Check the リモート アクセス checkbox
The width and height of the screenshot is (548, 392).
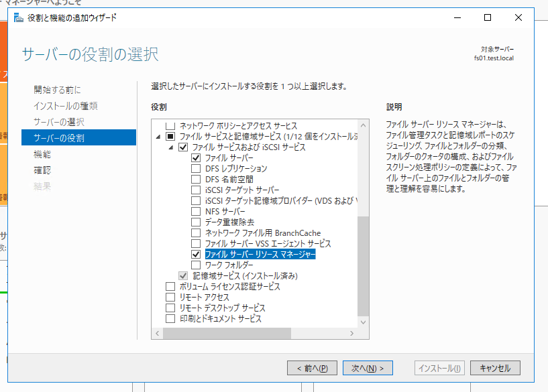(170, 297)
